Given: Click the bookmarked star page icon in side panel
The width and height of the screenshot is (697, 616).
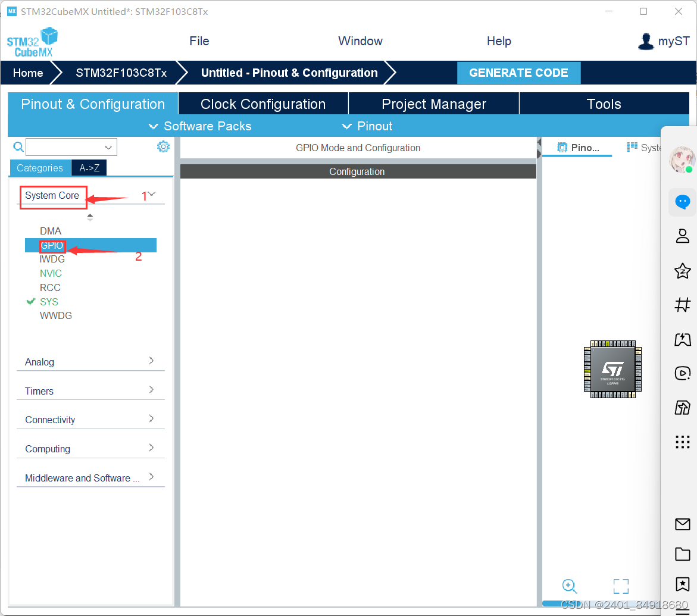Looking at the screenshot, I should click(682, 584).
